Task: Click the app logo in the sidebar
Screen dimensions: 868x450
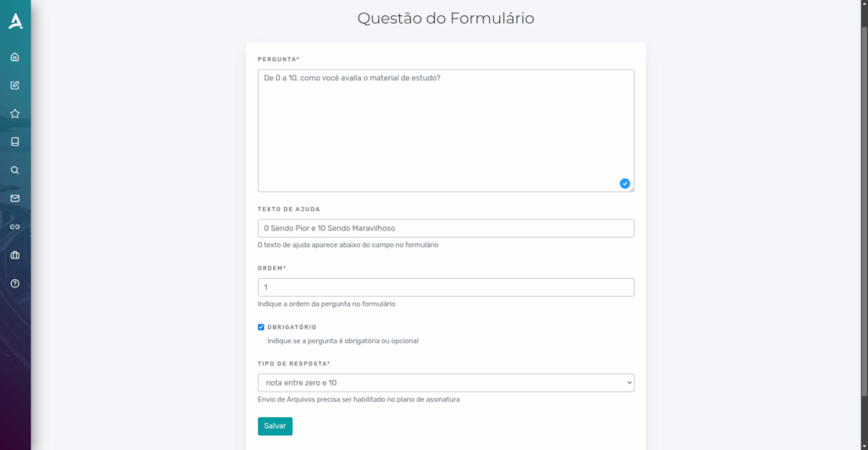Action: (x=15, y=21)
